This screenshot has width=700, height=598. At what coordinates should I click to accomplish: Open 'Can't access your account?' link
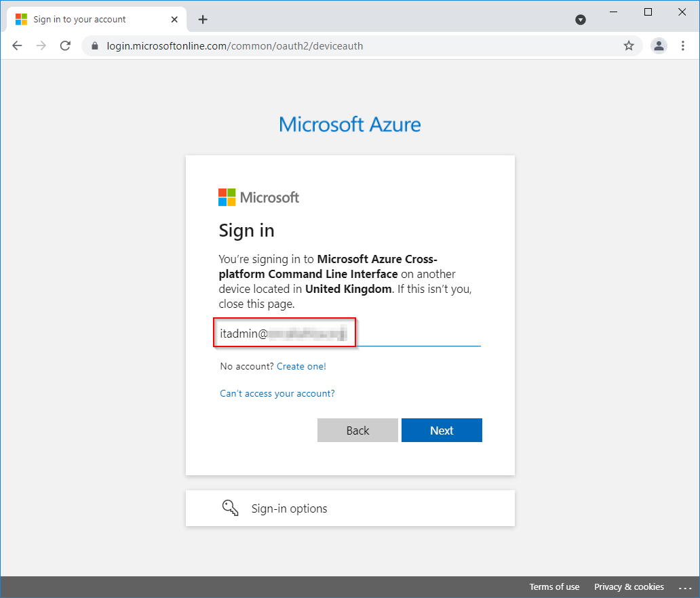(277, 394)
